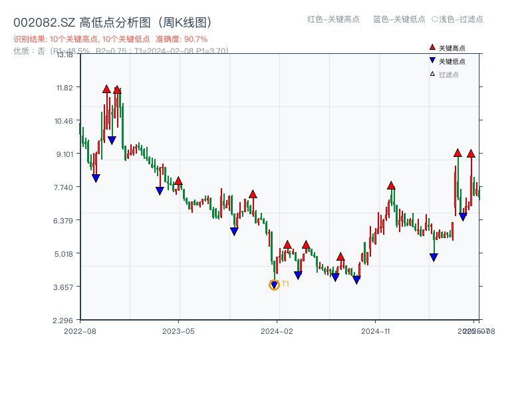532x399 pixels.
Task: Click the x-axis label 2024-02
Action: pos(277,331)
